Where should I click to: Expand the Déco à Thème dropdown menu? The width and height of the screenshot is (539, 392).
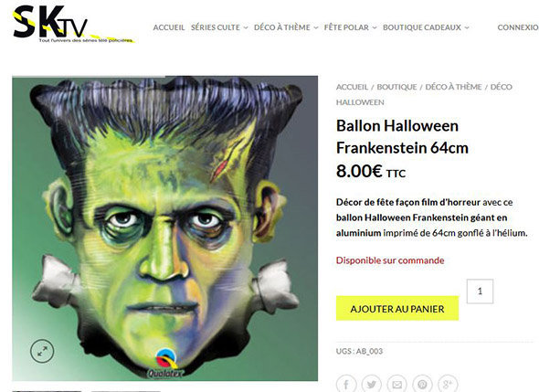(286, 27)
